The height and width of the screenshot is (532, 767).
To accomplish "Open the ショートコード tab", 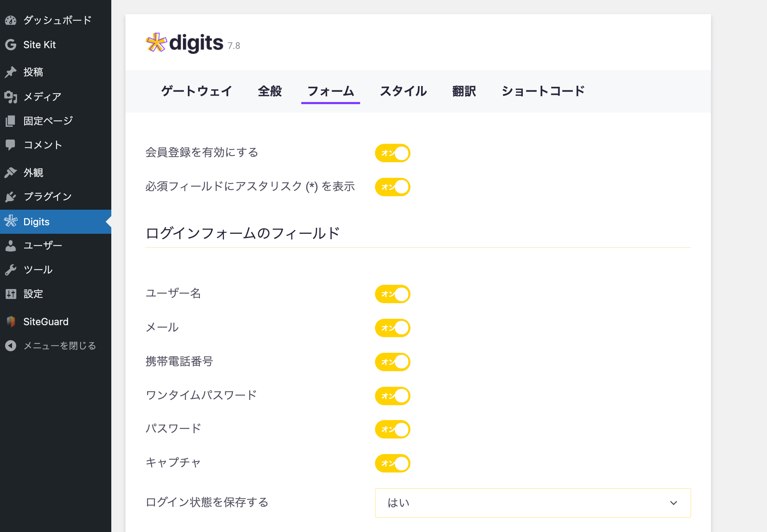I will point(543,91).
